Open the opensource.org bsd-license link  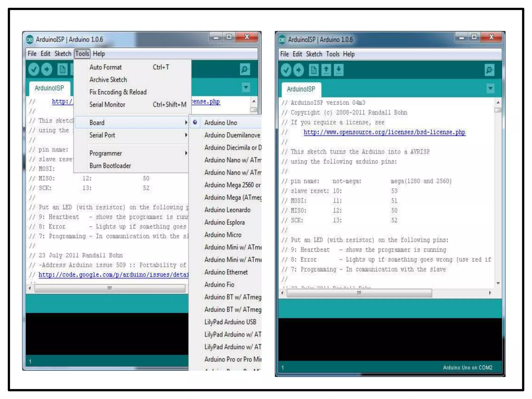384,132
